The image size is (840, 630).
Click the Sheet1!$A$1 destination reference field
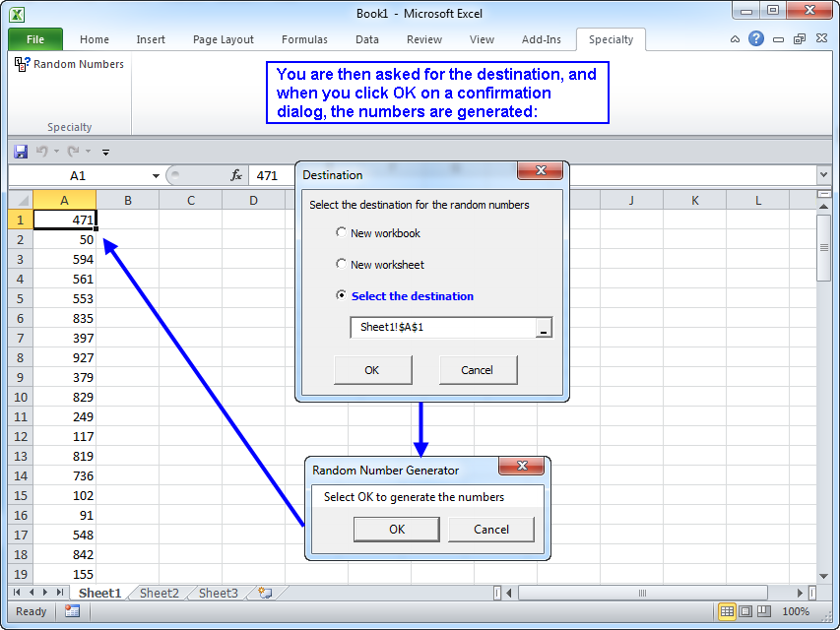[x=443, y=328]
